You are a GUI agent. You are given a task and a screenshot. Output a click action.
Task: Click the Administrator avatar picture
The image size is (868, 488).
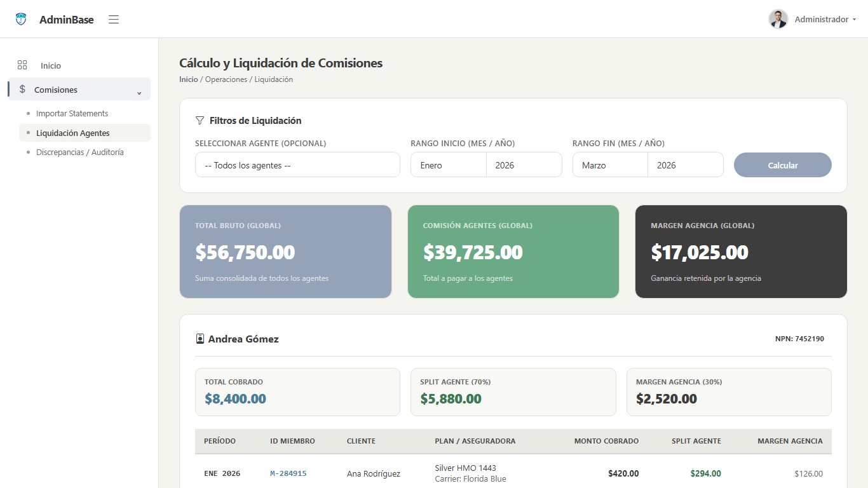778,19
